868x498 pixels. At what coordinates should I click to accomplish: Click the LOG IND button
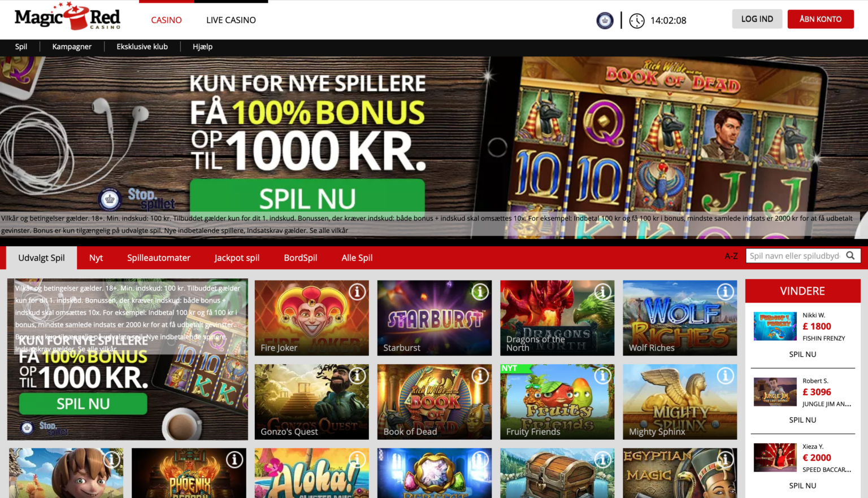tap(757, 19)
